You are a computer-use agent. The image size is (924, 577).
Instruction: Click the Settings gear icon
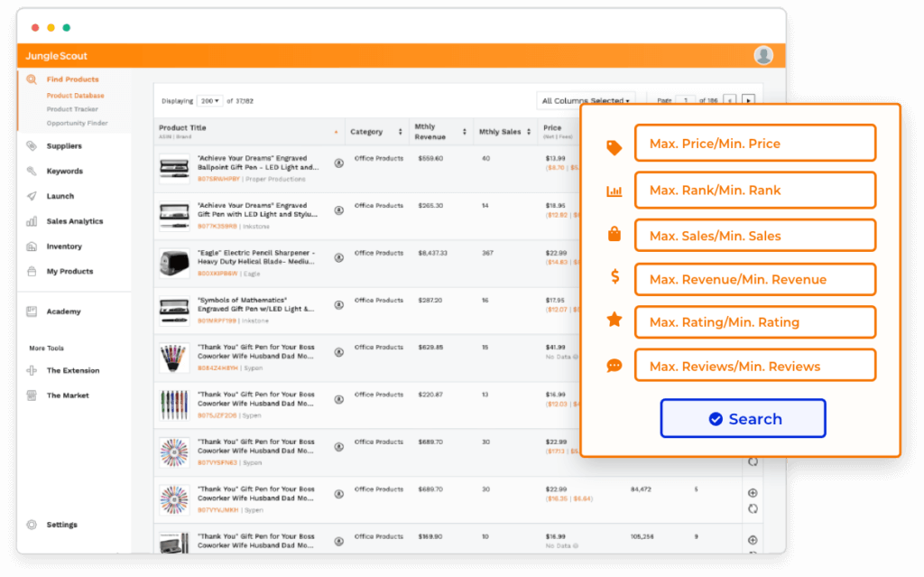(32, 525)
